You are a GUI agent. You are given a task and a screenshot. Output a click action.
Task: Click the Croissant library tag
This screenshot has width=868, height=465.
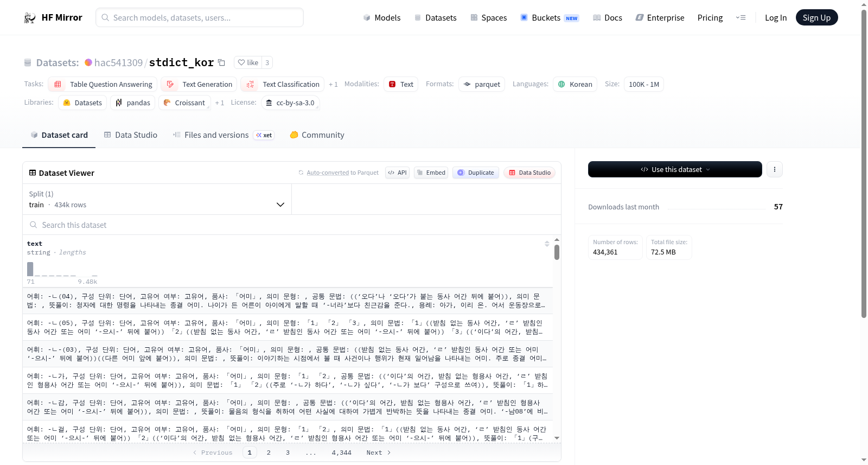pyautogui.click(x=184, y=103)
